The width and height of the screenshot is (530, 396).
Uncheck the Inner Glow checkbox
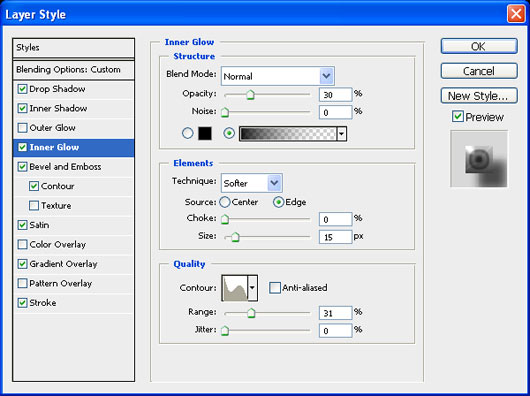click(x=22, y=147)
